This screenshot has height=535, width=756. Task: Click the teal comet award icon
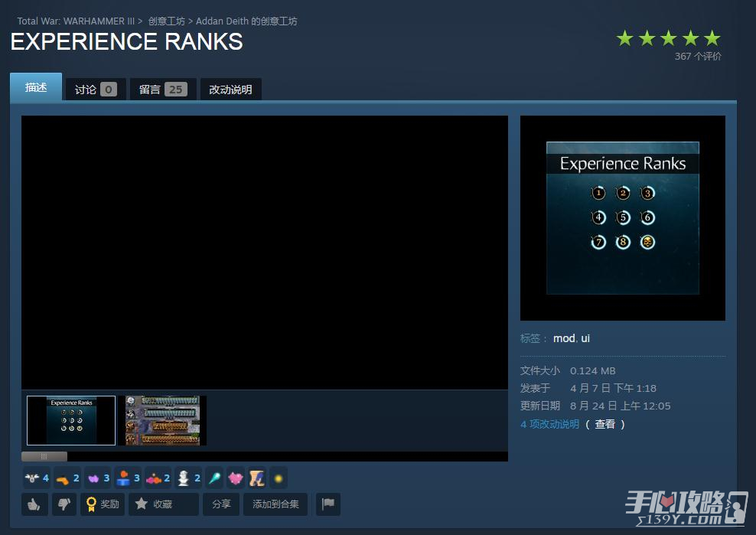(x=214, y=478)
